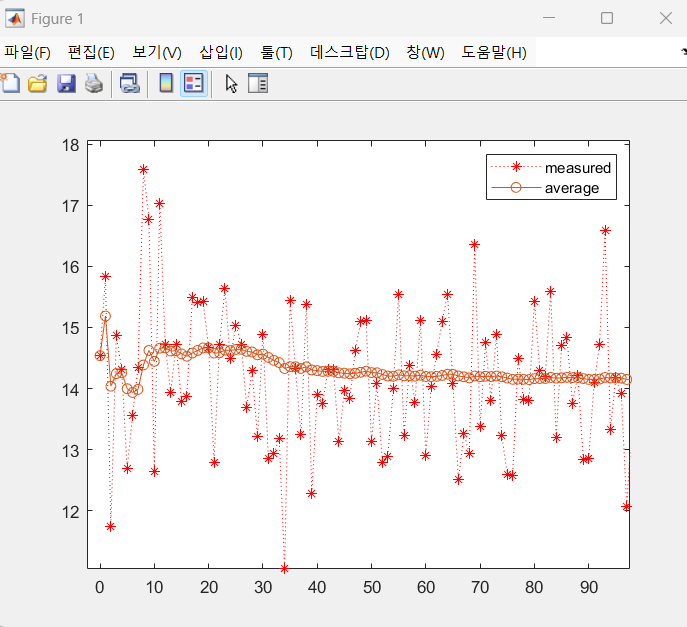Viewport: 687px width, 627px height.
Task: Open the 보기(V) menu
Action: tap(157, 53)
